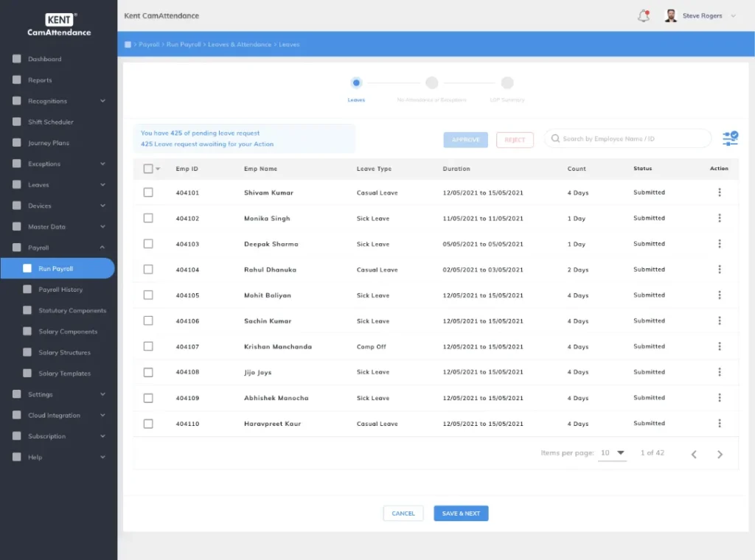Go to the LOP Summary wizard step
This screenshot has height=560, width=755.
coord(507,83)
